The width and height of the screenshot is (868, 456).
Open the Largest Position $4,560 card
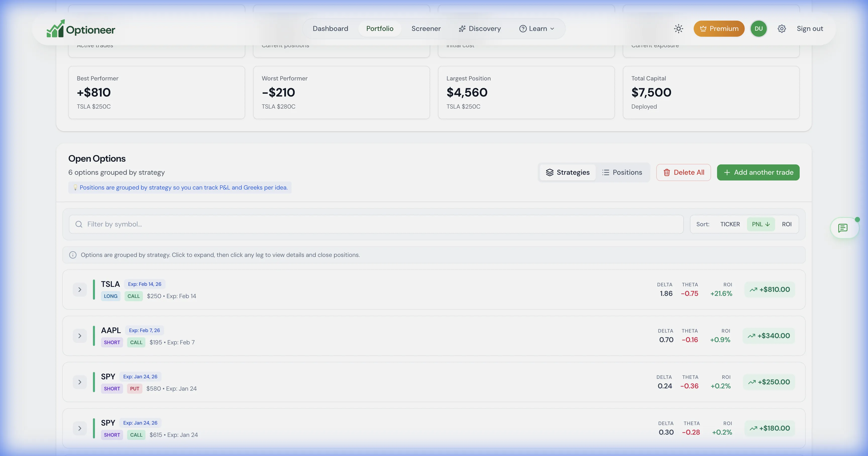click(x=526, y=93)
